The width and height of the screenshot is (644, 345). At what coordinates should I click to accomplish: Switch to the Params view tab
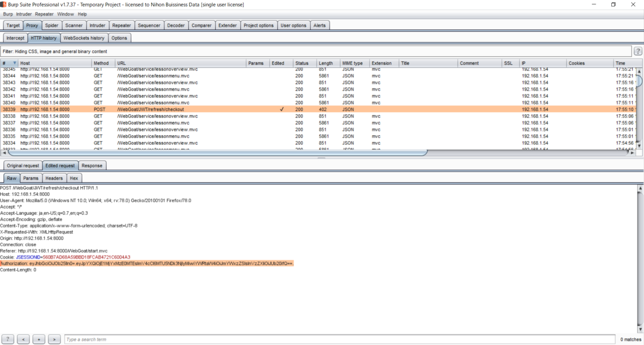(x=31, y=178)
